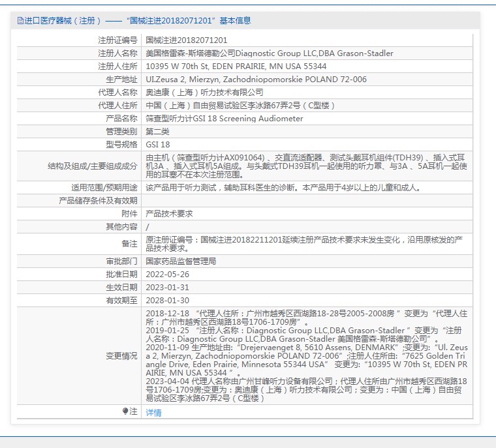Click the 型号规格 label
This screenshot has width=496, height=448.
coord(121,145)
